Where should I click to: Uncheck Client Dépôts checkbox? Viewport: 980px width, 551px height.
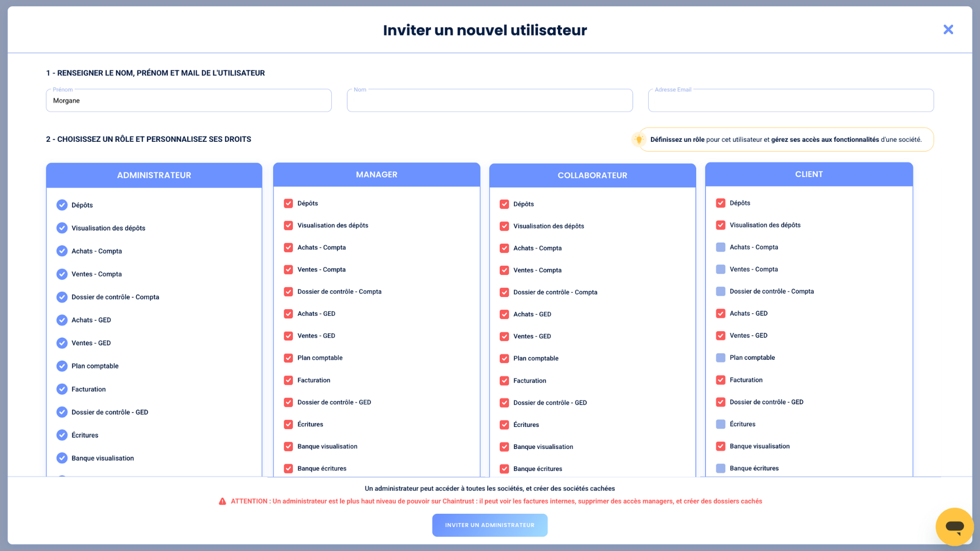tap(721, 203)
